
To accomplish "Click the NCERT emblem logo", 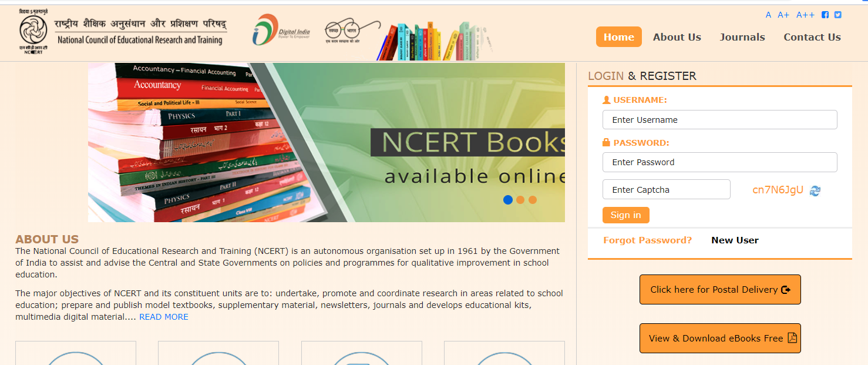I will 32,29.
